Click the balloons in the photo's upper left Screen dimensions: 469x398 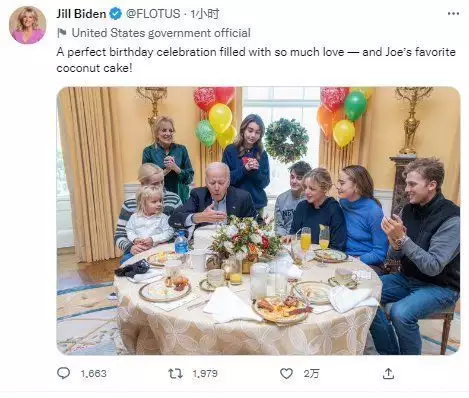215,117
